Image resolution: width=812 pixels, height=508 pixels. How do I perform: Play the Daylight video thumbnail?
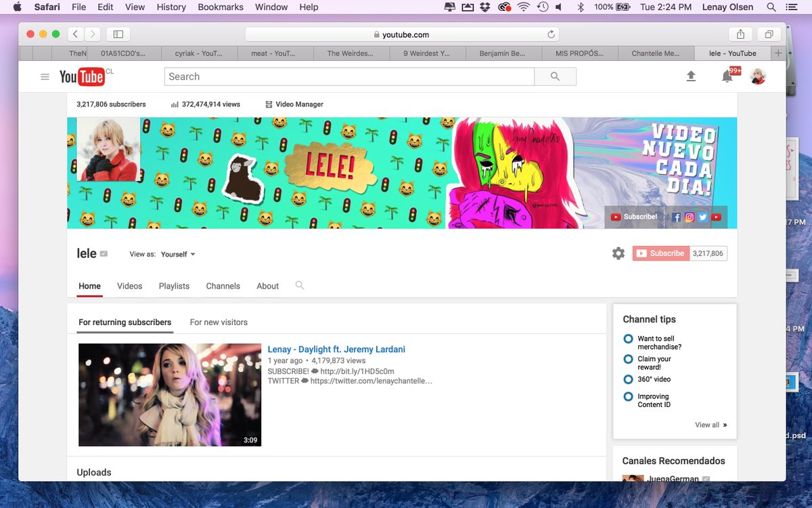coord(170,395)
